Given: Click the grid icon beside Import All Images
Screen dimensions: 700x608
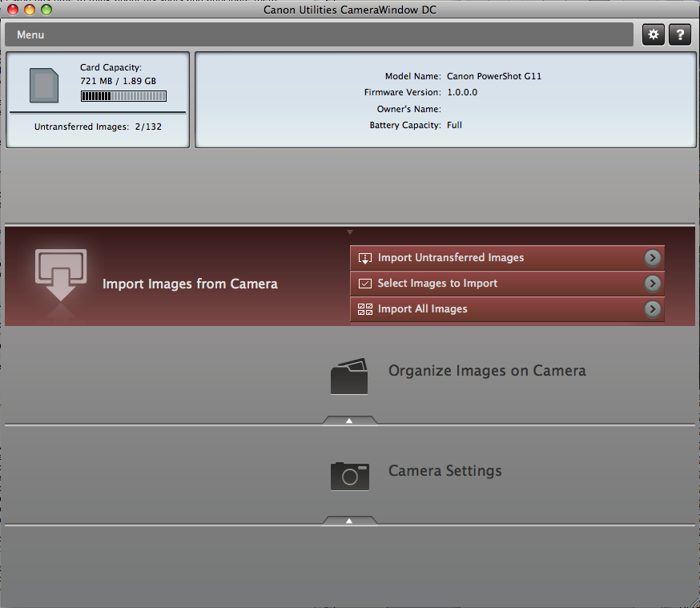Looking at the screenshot, I should 365,309.
